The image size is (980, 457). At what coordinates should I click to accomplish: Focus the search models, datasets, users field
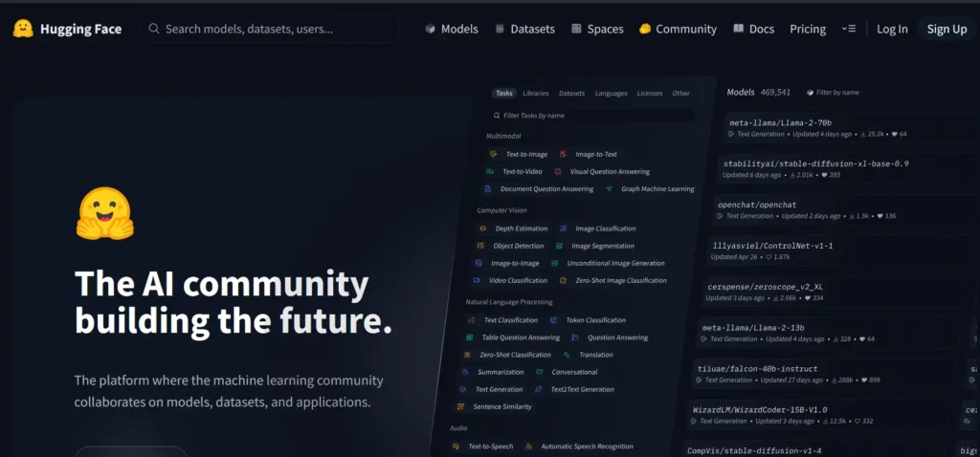pyautogui.click(x=270, y=29)
